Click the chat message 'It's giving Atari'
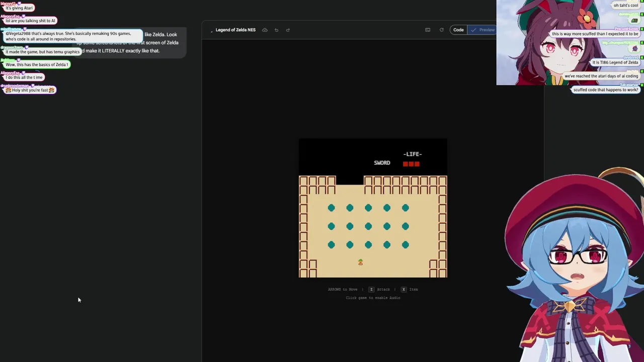The image size is (644, 362). [x=19, y=8]
